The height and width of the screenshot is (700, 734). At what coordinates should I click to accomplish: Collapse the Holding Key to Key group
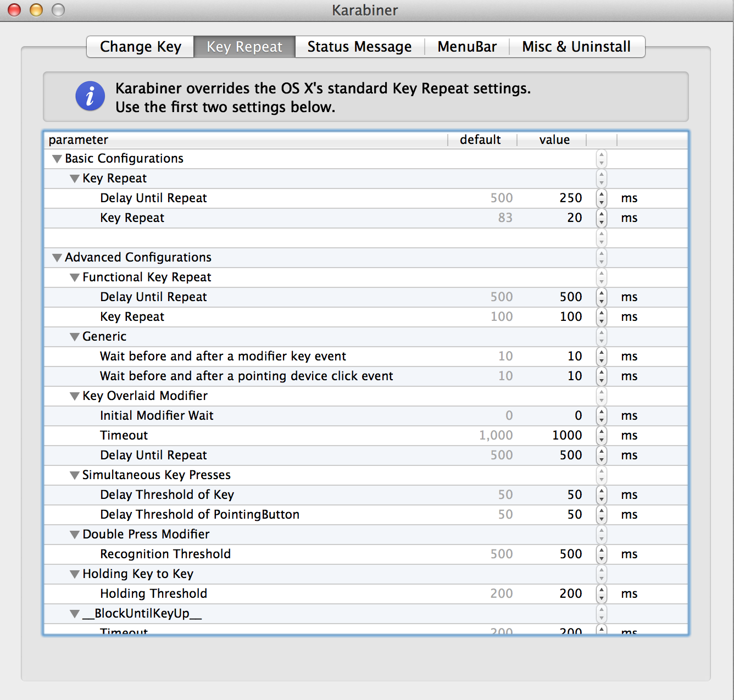[x=75, y=574]
